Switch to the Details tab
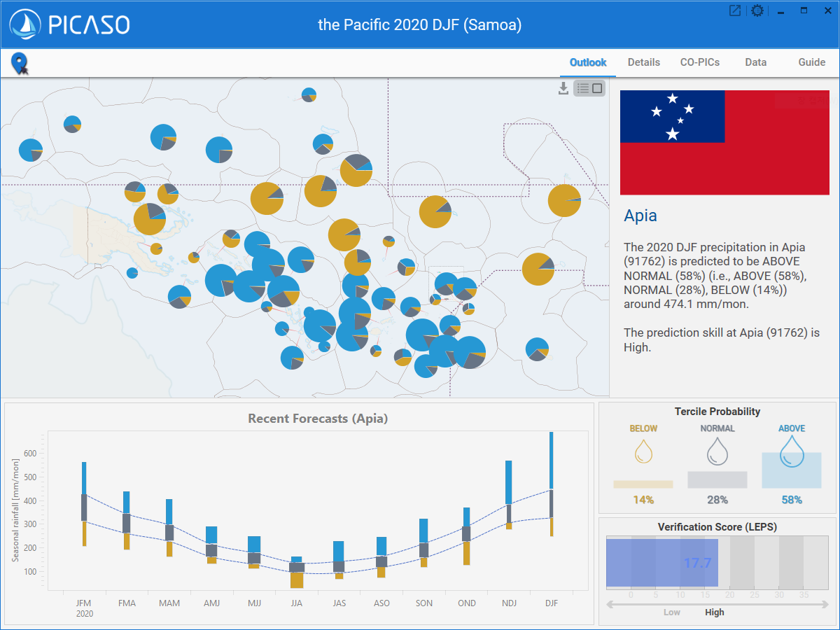840x630 pixels. pos(643,62)
